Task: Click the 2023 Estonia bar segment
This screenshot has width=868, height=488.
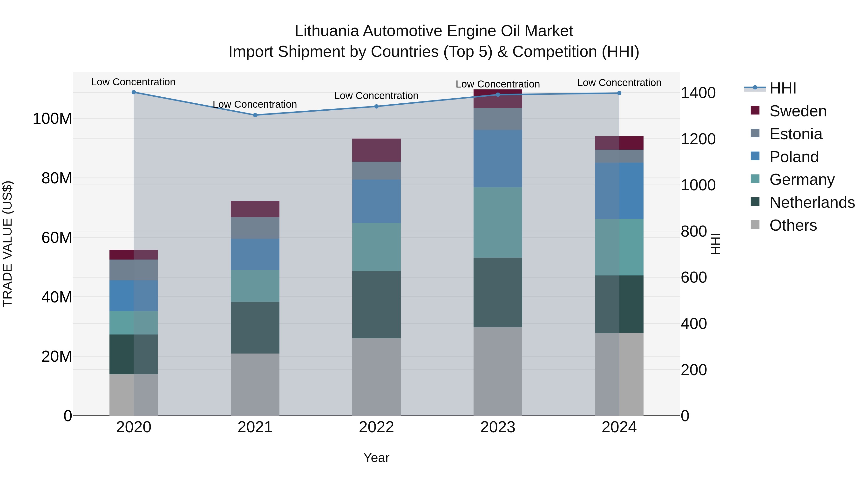Action: point(498,119)
